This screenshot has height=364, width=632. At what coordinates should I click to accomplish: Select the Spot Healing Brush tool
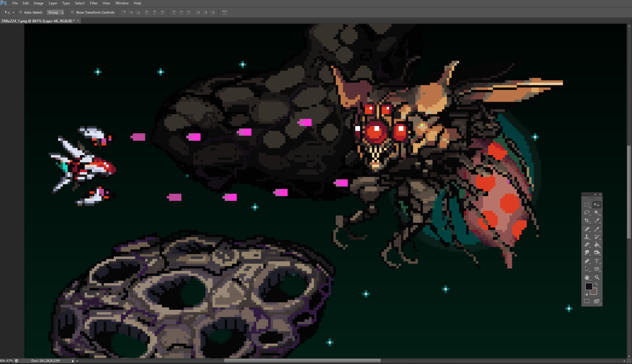pos(587,229)
